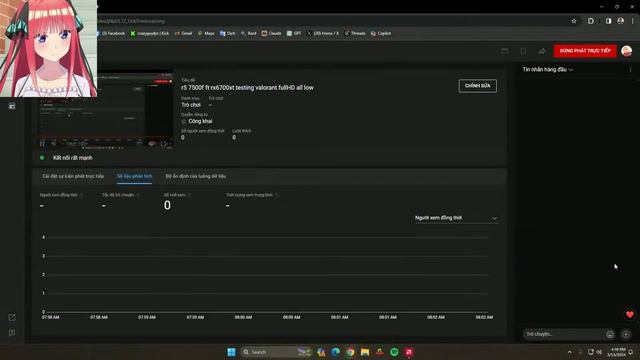This screenshot has height=360, width=640.
Task: Click the Số lượt xem info icon
Action: tap(189, 195)
